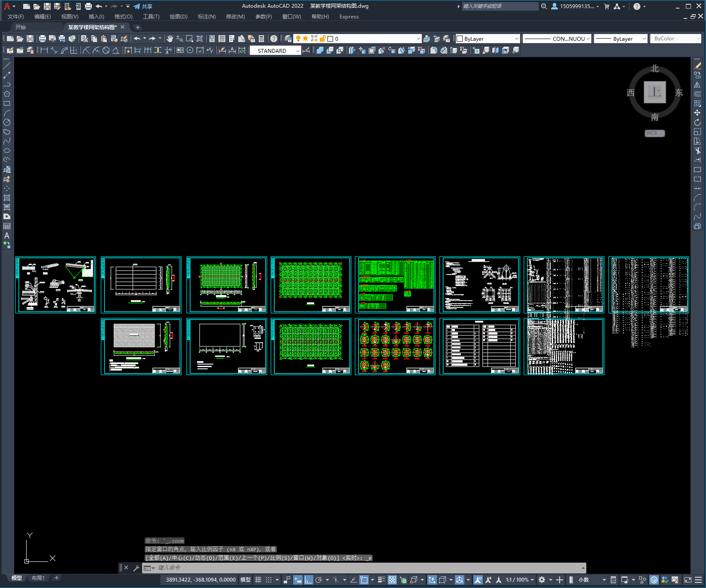Click the keyword search box in title bar

(500, 6)
